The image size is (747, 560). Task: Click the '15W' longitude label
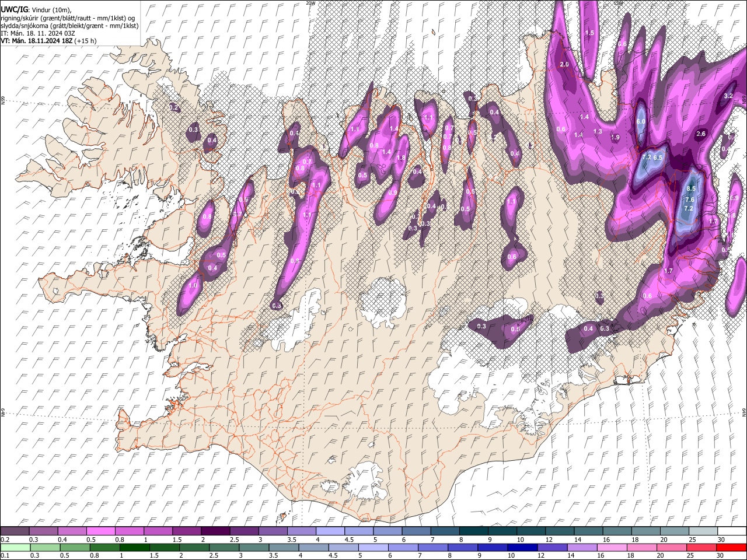pyautogui.click(x=618, y=3)
